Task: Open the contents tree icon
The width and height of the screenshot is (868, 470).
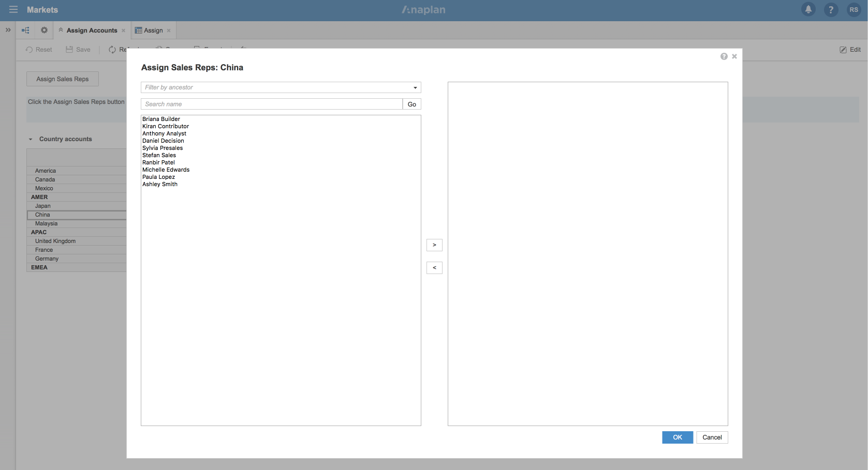Action: click(x=25, y=31)
